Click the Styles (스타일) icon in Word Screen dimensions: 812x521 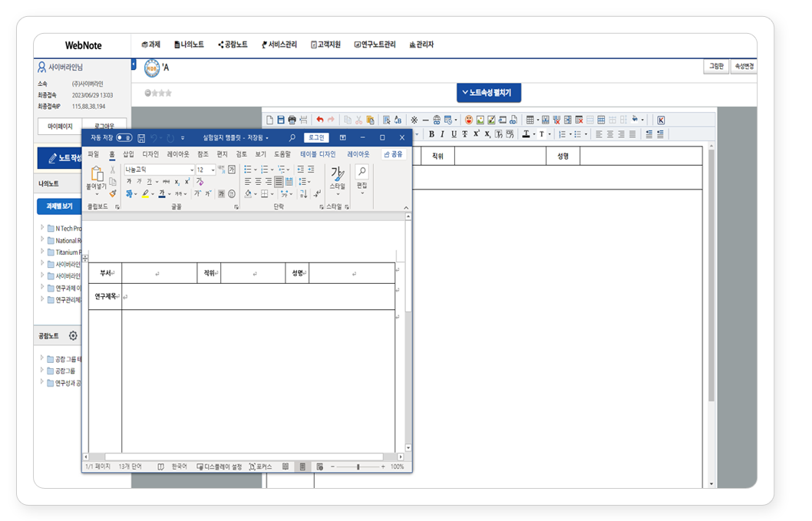337,176
